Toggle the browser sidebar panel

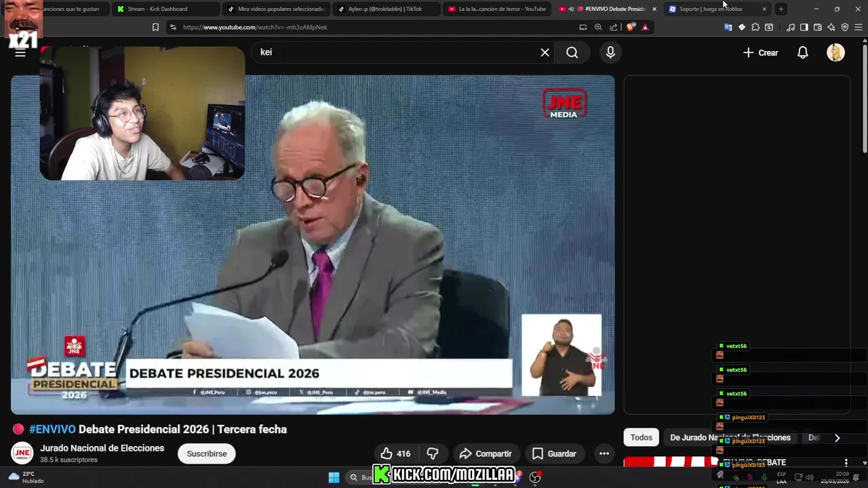click(804, 27)
